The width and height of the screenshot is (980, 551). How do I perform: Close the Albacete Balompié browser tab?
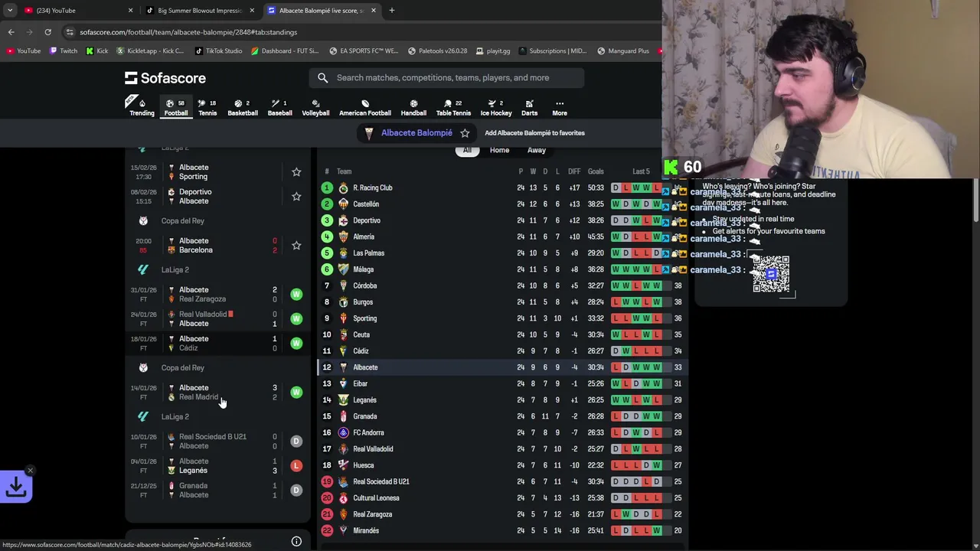click(x=374, y=11)
